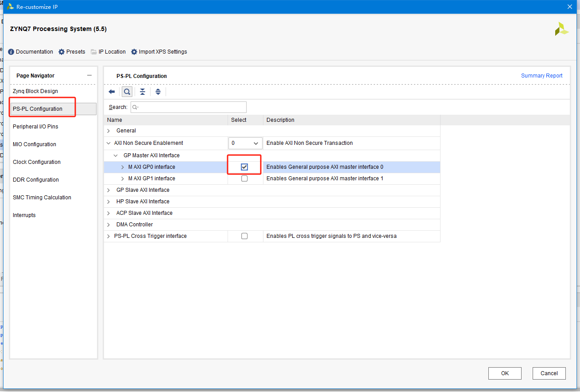Open the AXI Non Secure Enablement dropdown
The height and width of the screenshot is (392, 580).
[245, 143]
